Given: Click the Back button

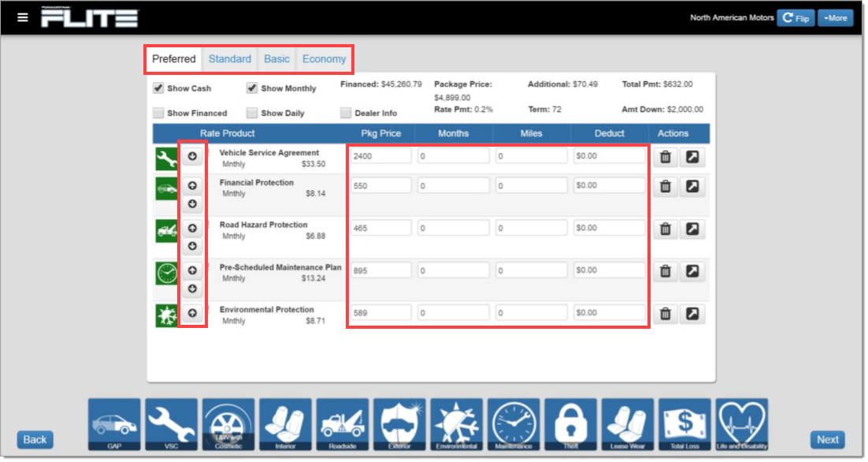Looking at the screenshot, I should [x=35, y=440].
